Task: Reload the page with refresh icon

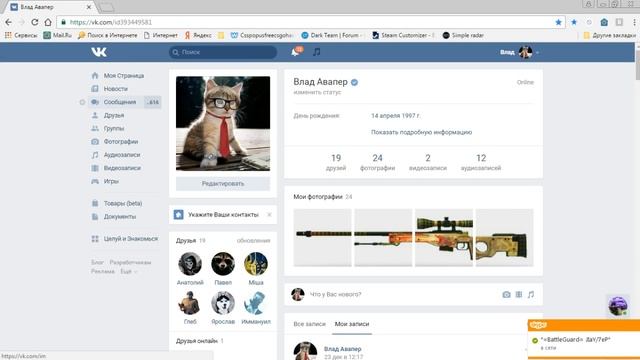Action: [35, 22]
